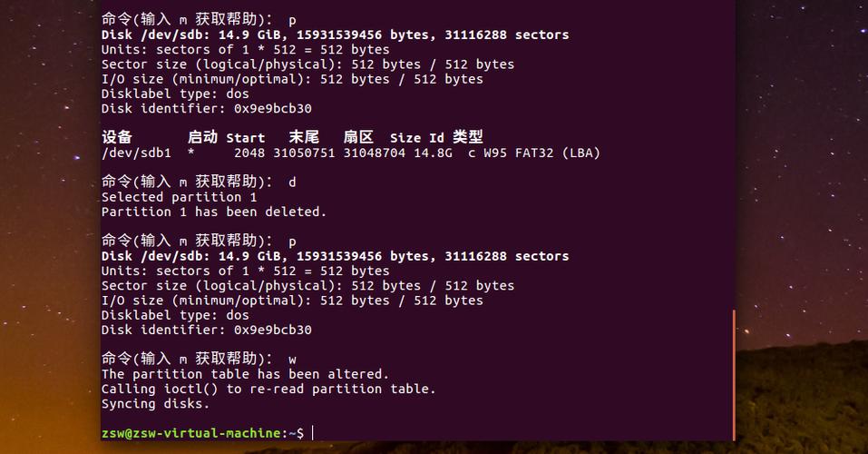Click the /dev/sdb1 device entry
Image resolution: width=868 pixels, height=454 pixels.
(x=136, y=153)
